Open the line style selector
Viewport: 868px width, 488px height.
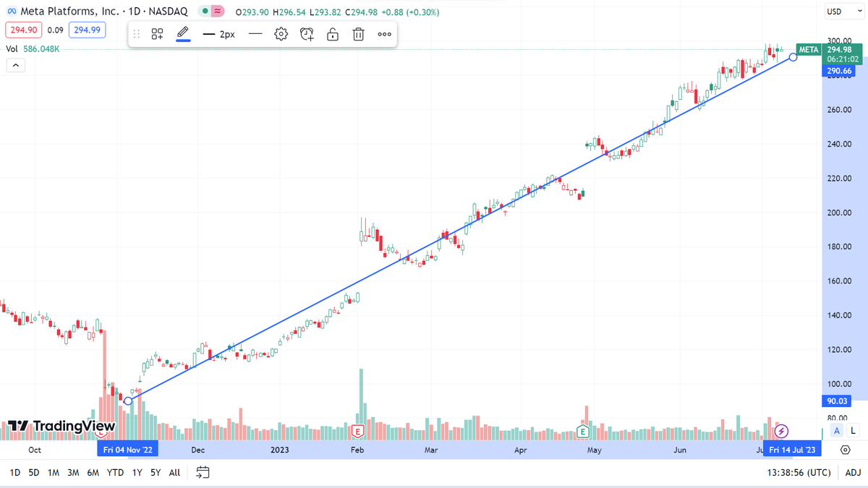(x=255, y=34)
